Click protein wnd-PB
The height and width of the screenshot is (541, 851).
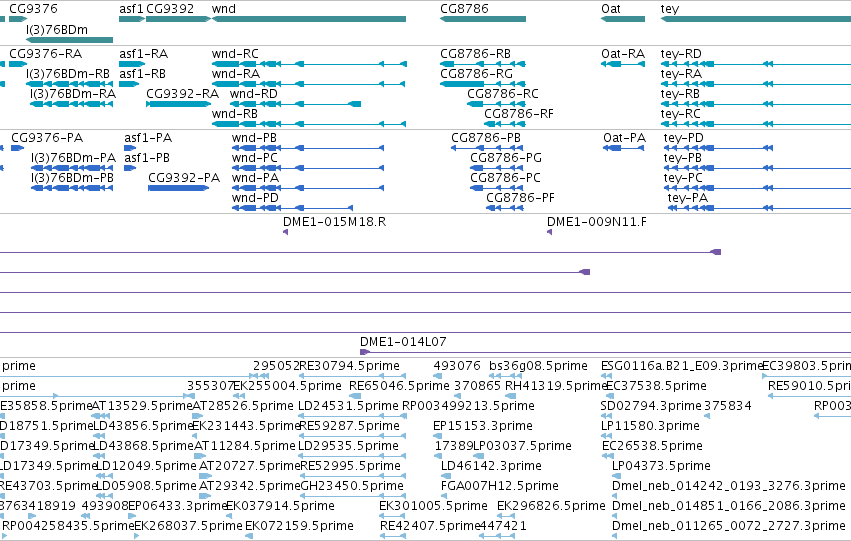(x=255, y=138)
